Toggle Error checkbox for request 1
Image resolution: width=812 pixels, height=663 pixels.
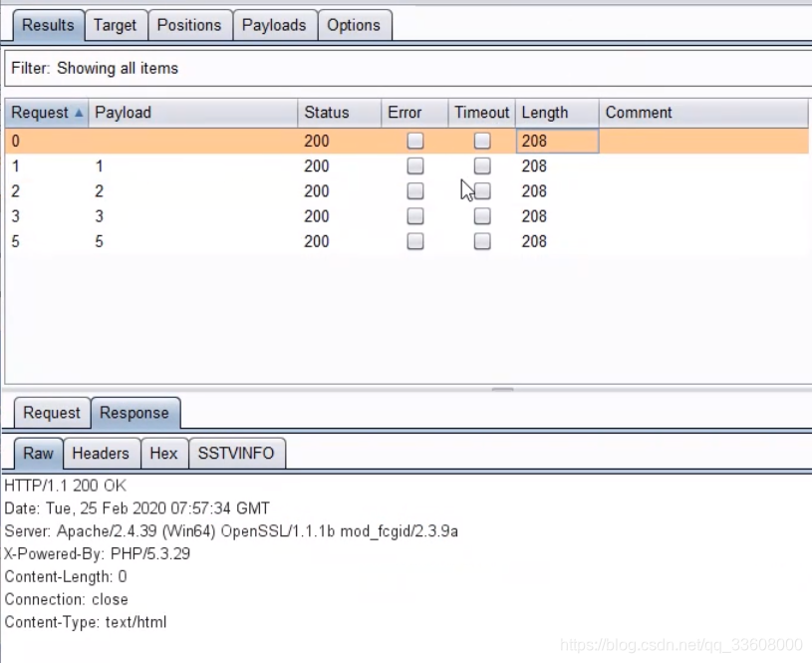tap(414, 166)
